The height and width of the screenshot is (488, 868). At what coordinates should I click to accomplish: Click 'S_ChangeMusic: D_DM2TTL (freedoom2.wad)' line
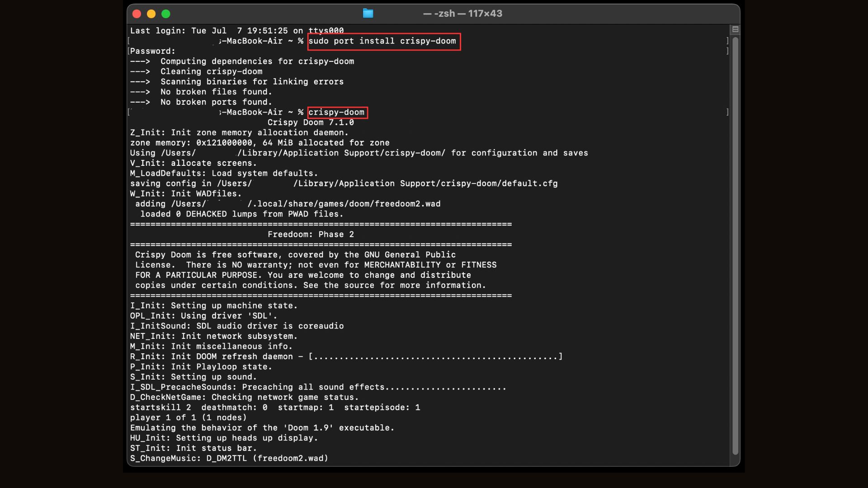(x=229, y=458)
